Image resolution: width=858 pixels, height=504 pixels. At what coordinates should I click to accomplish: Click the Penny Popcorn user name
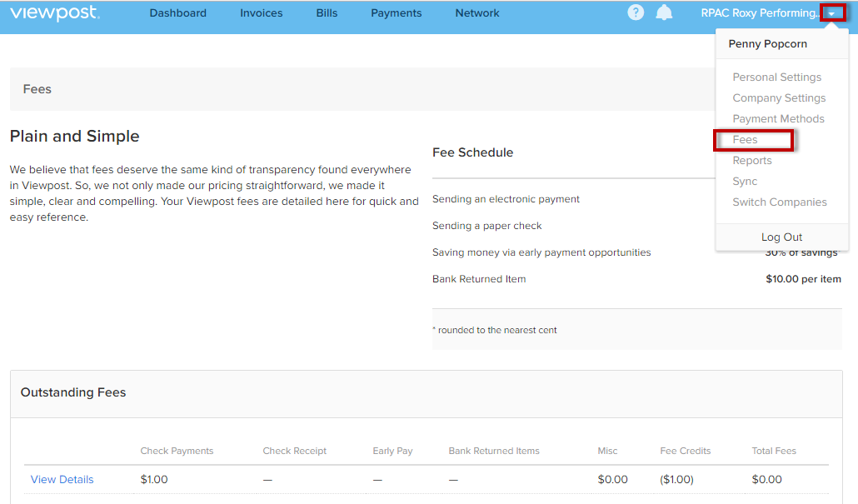768,44
